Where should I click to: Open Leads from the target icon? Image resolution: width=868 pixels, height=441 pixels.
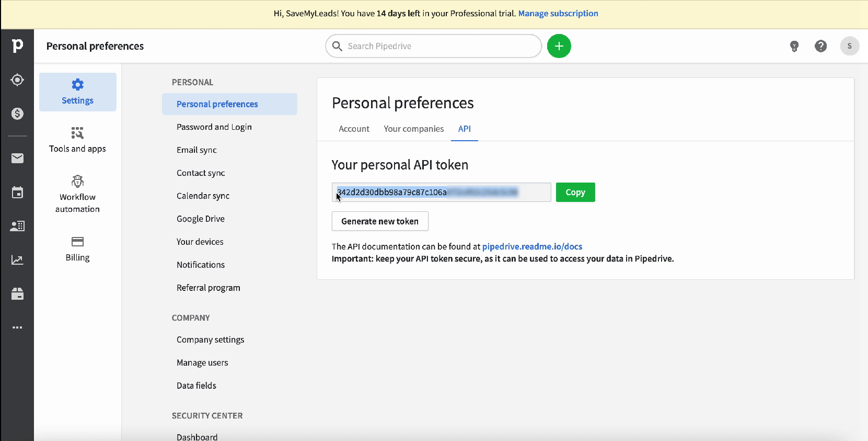17,80
